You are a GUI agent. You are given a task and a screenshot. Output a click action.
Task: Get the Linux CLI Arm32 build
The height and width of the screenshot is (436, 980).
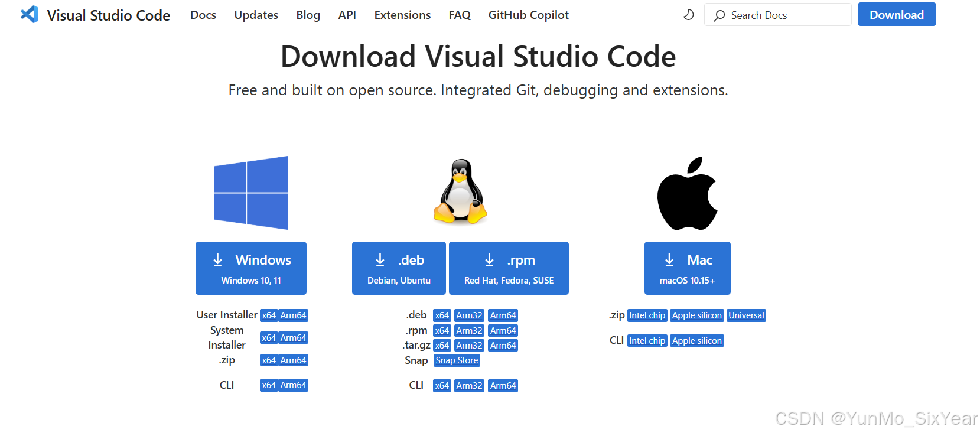pyautogui.click(x=470, y=386)
